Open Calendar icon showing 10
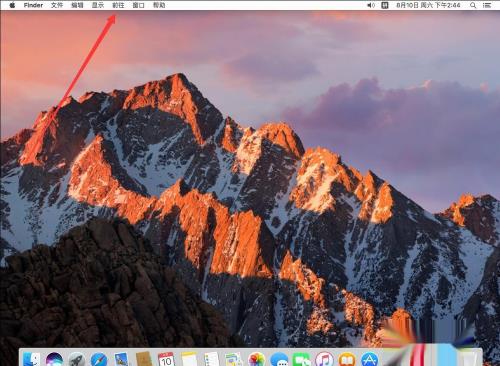 pos(166,360)
